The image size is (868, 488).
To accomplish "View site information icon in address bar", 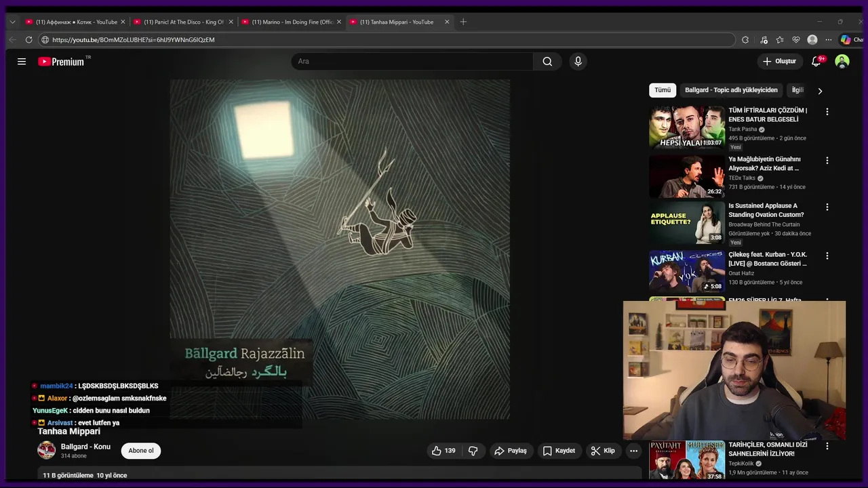I will pos(45,40).
